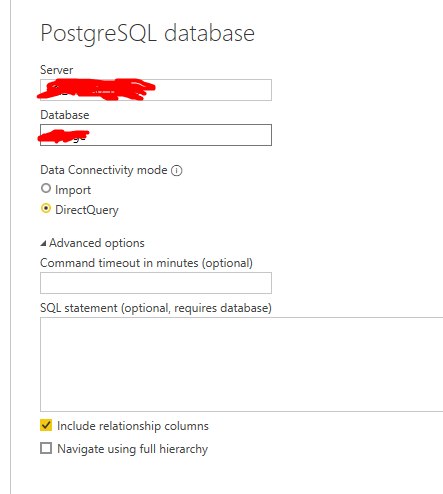The height and width of the screenshot is (494, 443).
Task: Collapse the Advanced options triangle
Action: (43, 244)
